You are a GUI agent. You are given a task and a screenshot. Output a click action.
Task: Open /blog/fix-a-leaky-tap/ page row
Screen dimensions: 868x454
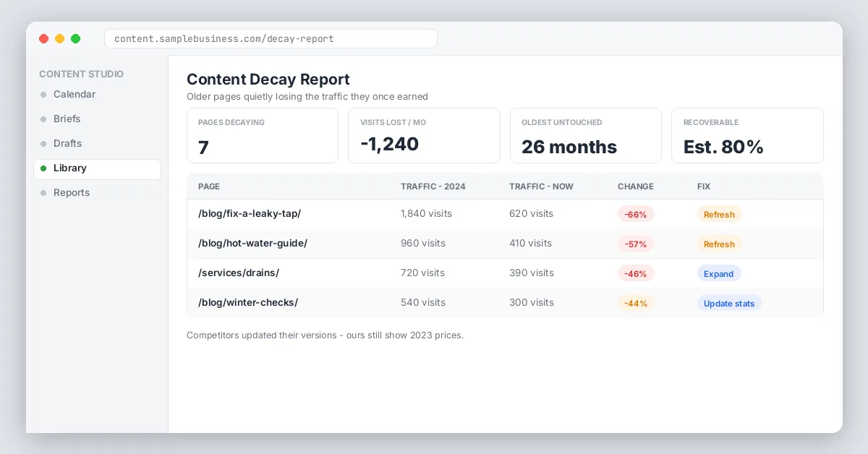coord(505,214)
